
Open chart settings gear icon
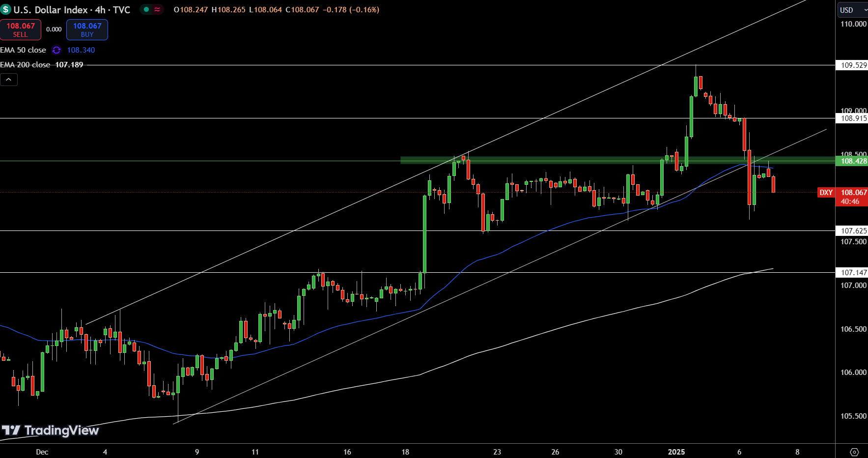click(x=854, y=452)
